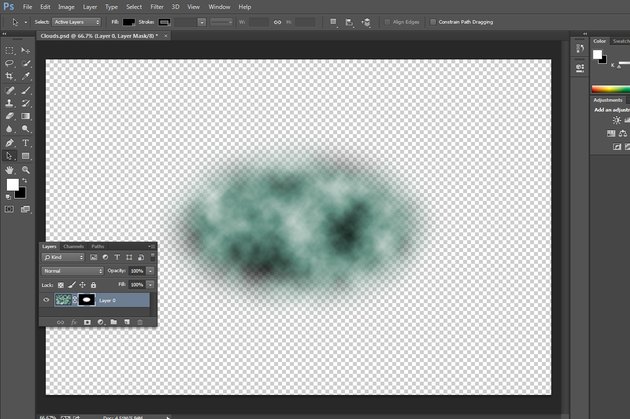
Task: Open Path alignment options
Action: pos(349,22)
